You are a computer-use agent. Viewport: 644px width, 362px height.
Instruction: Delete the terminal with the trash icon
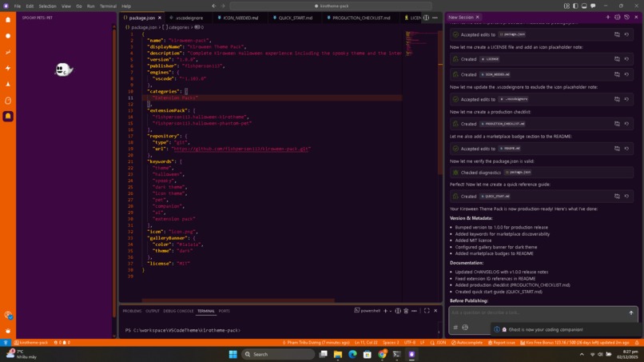point(406,311)
